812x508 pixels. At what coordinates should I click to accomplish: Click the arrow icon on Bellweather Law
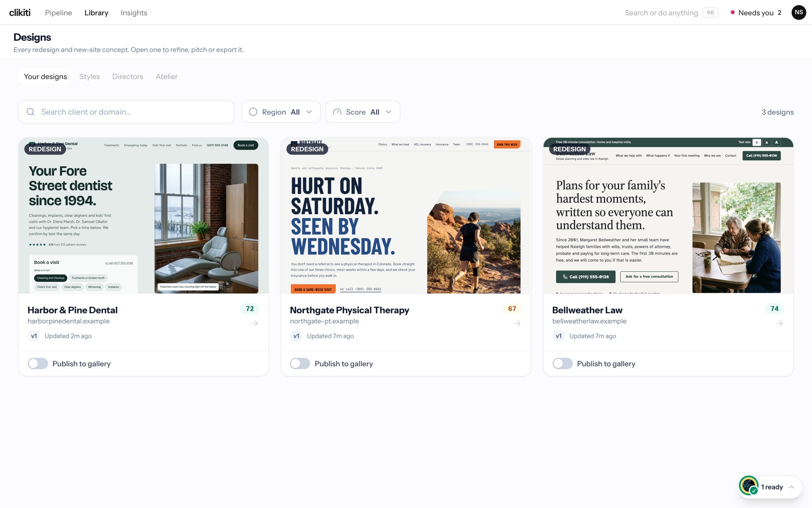pos(780,323)
